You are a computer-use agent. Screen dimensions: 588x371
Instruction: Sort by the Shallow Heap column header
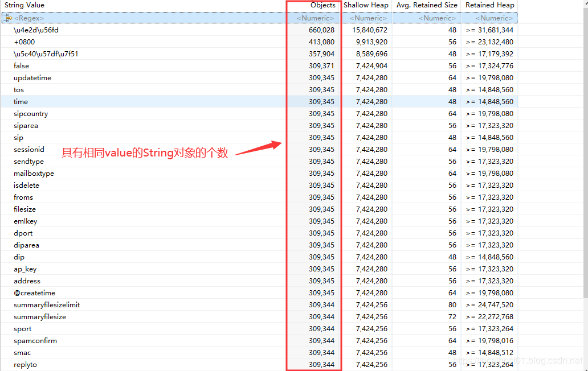click(x=366, y=5)
